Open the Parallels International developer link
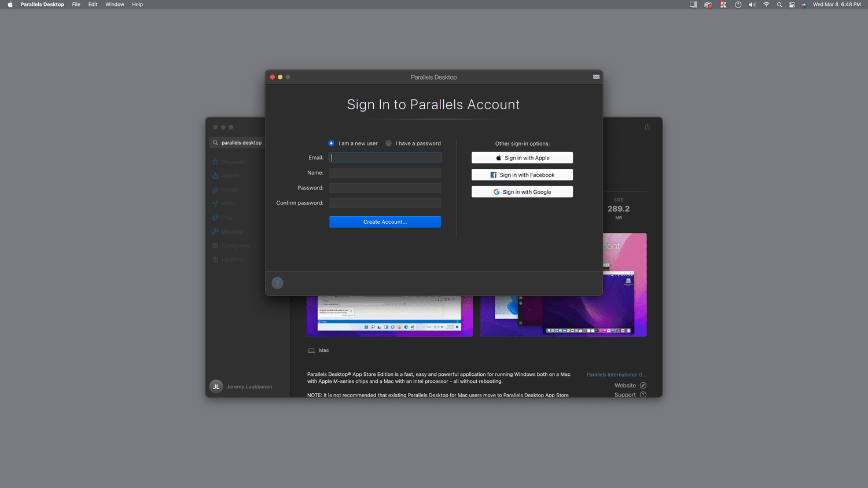The width and height of the screenshot is (868, 488). (616, 375)
